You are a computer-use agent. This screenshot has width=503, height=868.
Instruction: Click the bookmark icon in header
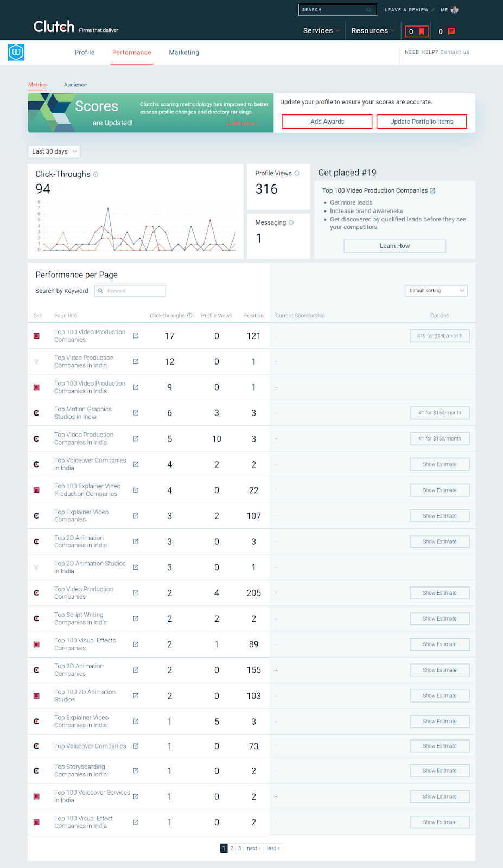[421, 31]
